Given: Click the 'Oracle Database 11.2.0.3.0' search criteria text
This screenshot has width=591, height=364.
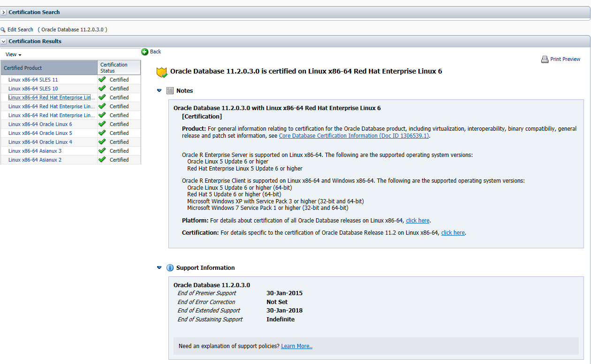Looking at the screenshot, I should pyautogui.click(x=72, y=30).
